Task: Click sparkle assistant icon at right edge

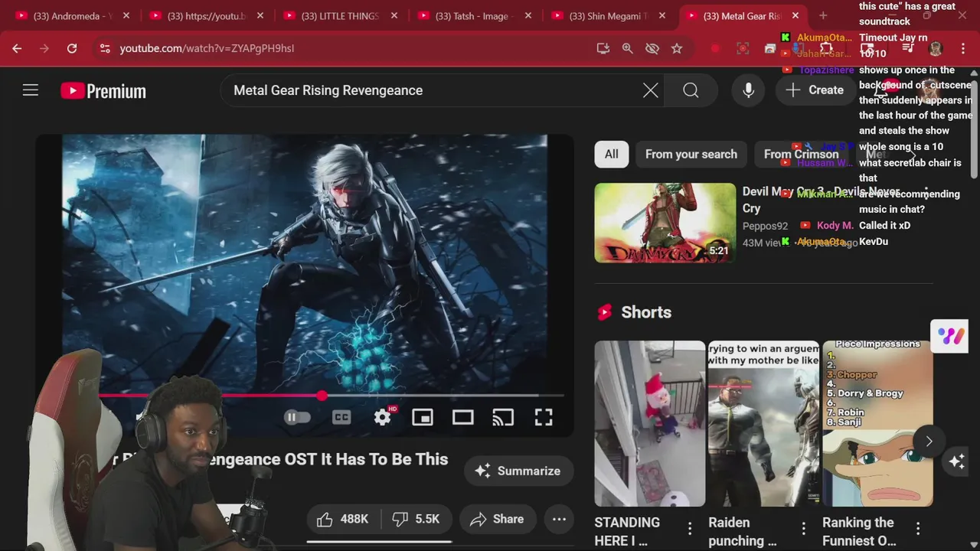Action: (957, 461)
